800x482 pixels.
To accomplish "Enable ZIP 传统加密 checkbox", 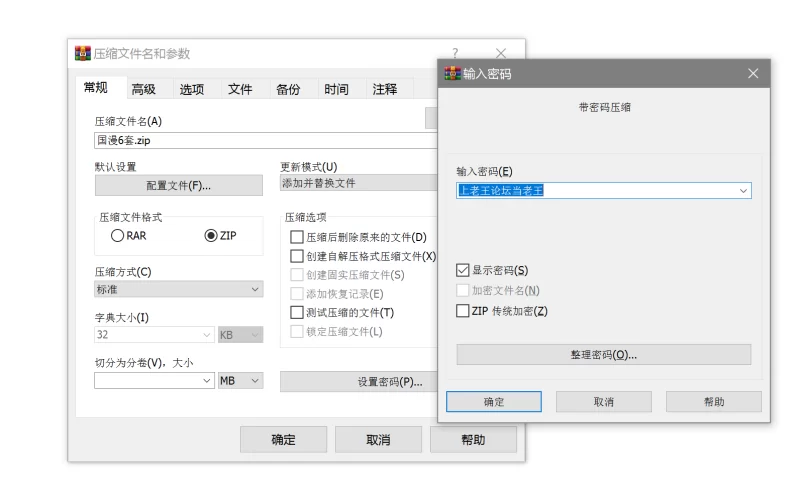I will (462, 311).
